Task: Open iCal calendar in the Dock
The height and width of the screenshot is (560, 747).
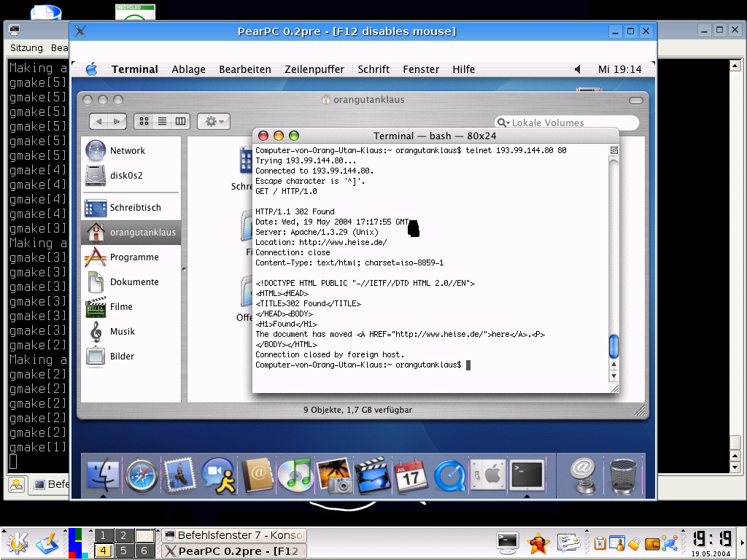Action: (410, 475)
